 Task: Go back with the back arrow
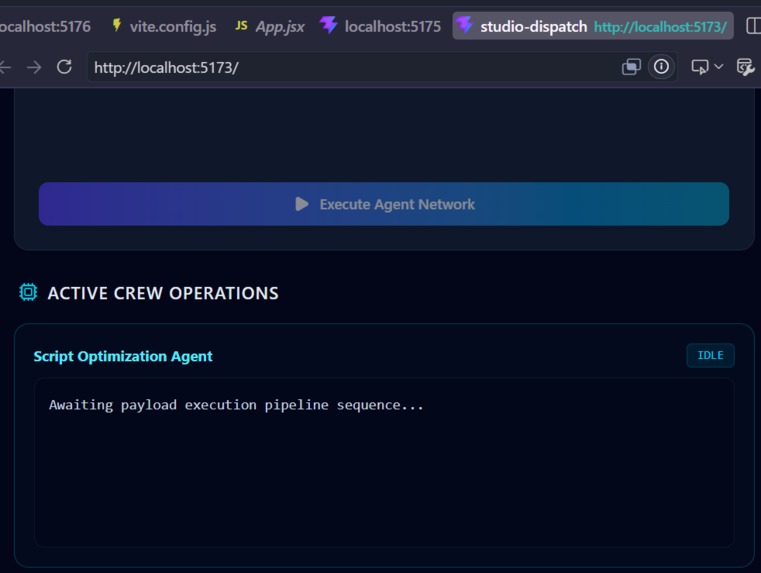point(5,67)
